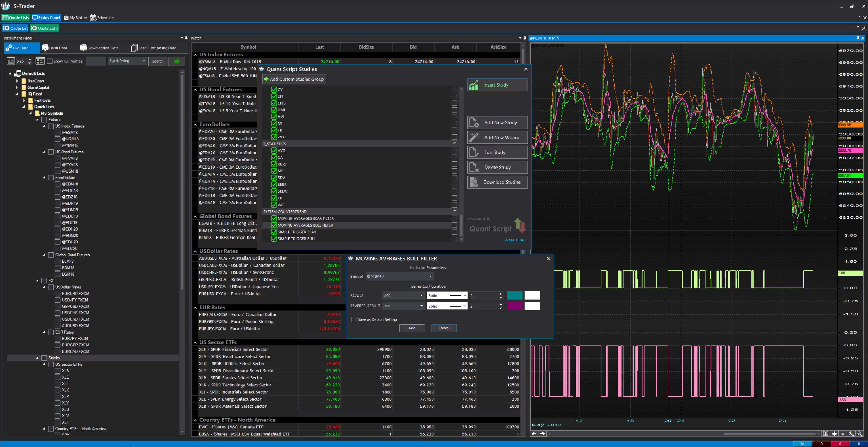Toggle the Show Full Names checkbox

[x=50, y=61]
